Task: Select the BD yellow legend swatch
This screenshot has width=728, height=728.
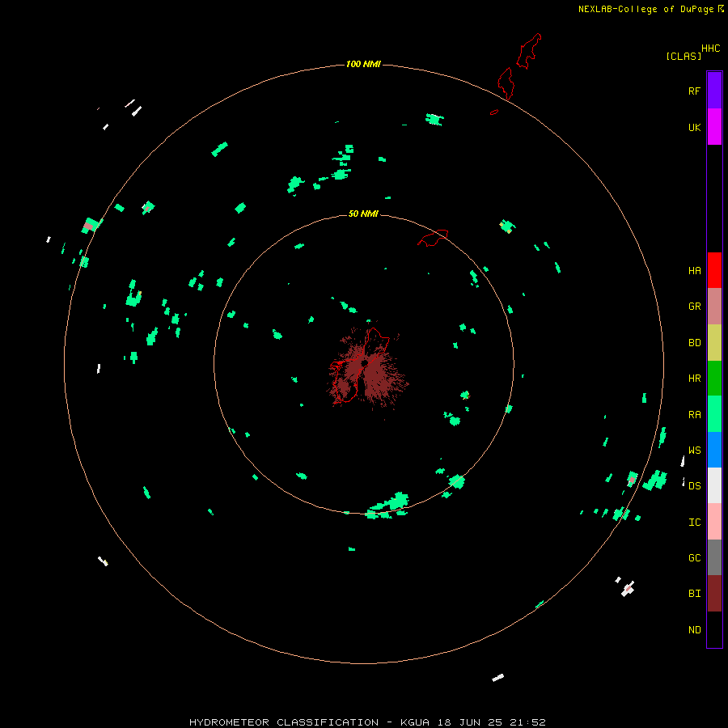Action: 714,343
